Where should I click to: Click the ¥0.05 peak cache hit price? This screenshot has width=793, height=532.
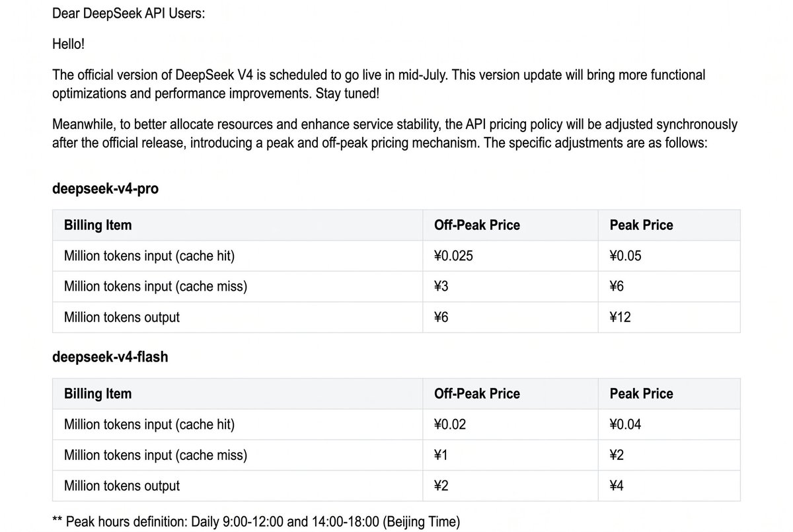point(625,256)
